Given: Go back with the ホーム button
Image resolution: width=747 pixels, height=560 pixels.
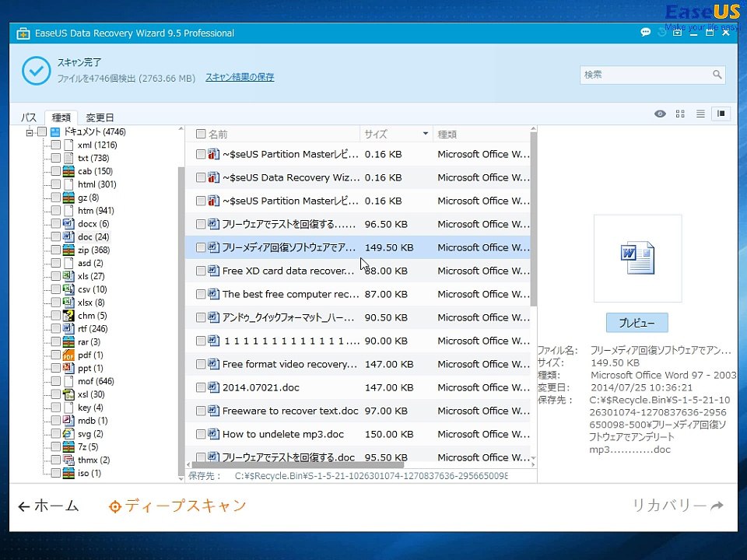Looking at the screenshot, I should coord(48,506).
